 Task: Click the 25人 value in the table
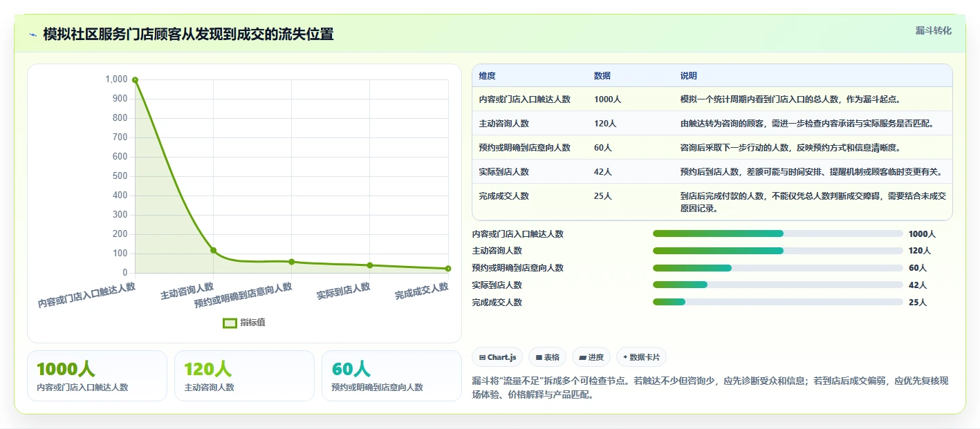[603, 196]
